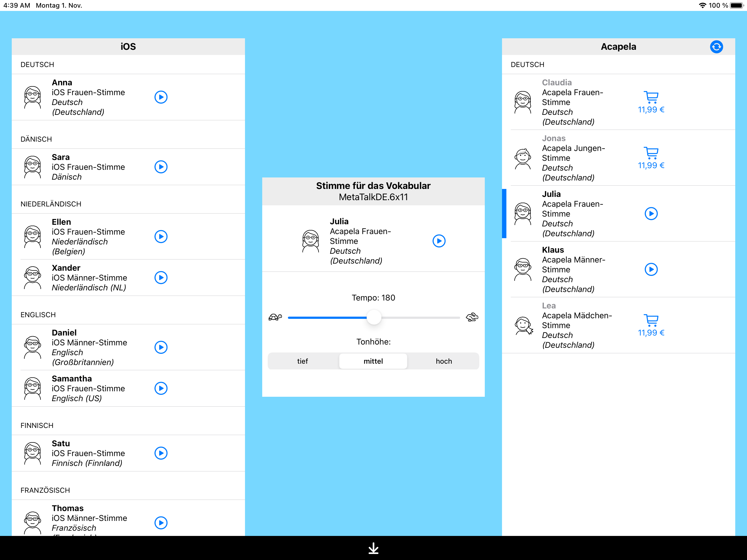Select mittel pitch option

pyautogui.click(x=373, y=361)
